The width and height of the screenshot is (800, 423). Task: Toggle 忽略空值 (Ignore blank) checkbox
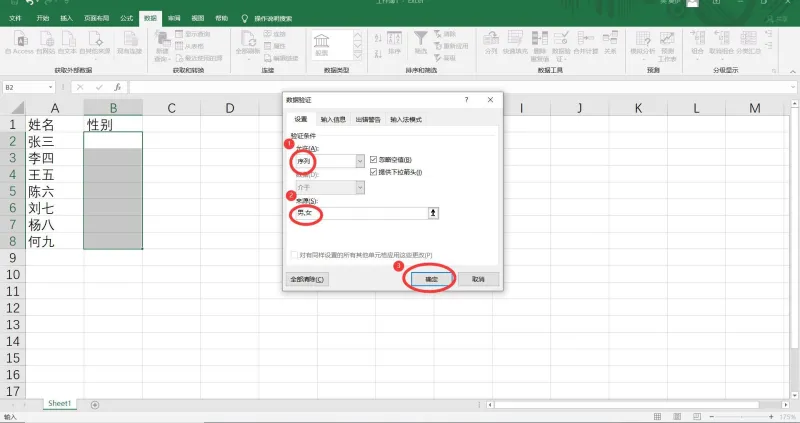[373, 160]
